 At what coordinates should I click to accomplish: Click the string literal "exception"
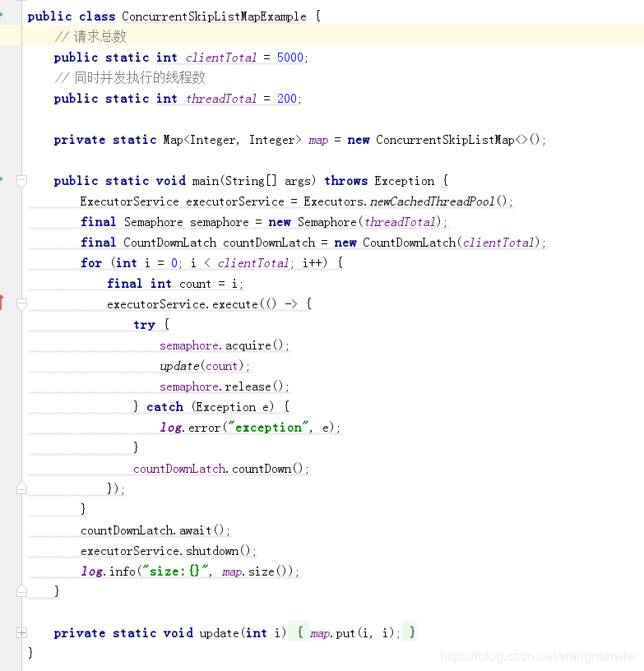click(x=268, y=428)
